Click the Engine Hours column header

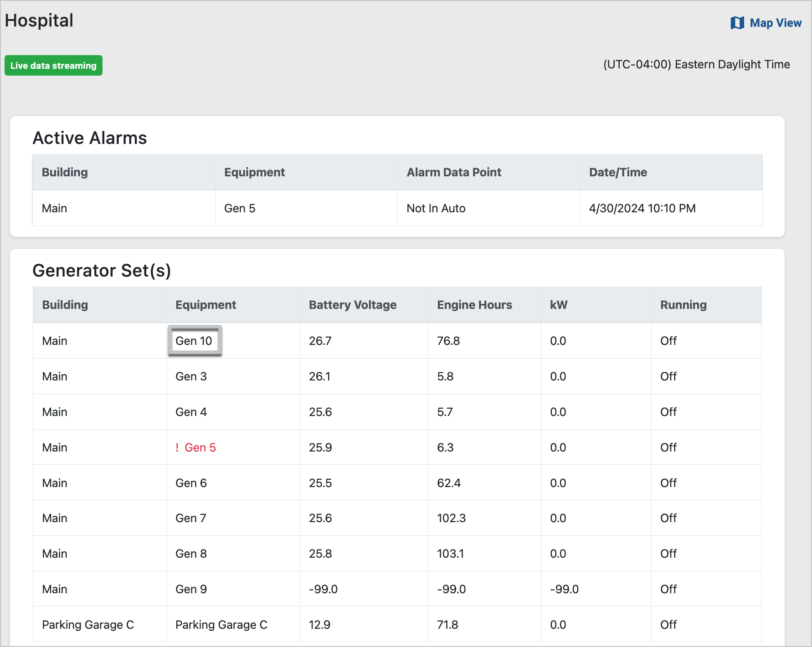click(x=474, y=305)
